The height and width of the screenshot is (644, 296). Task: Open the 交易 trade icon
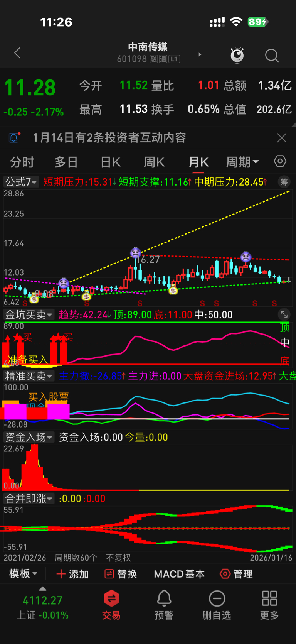click(111, 604)
